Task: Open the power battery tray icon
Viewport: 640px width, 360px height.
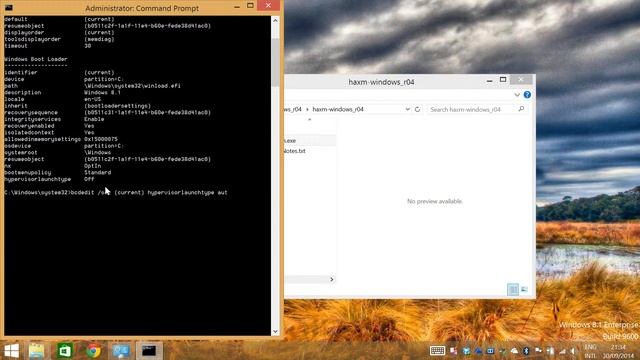Action: (551, 351)
